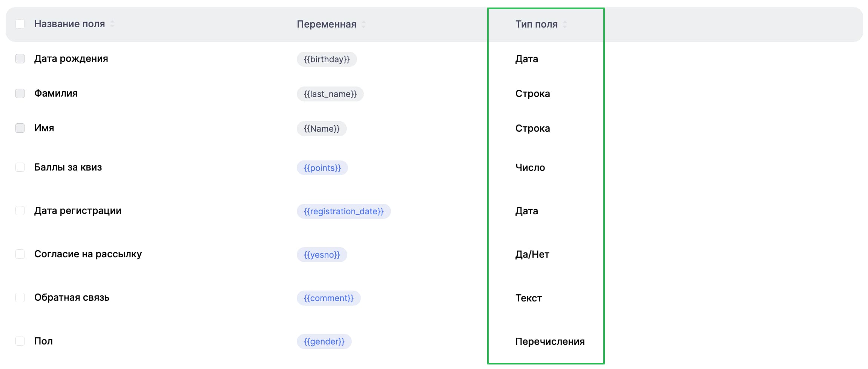This screenshot has height=369, width=868.
Task: Open the {{registration_date}} variable link
Action: tap(344, 212)
